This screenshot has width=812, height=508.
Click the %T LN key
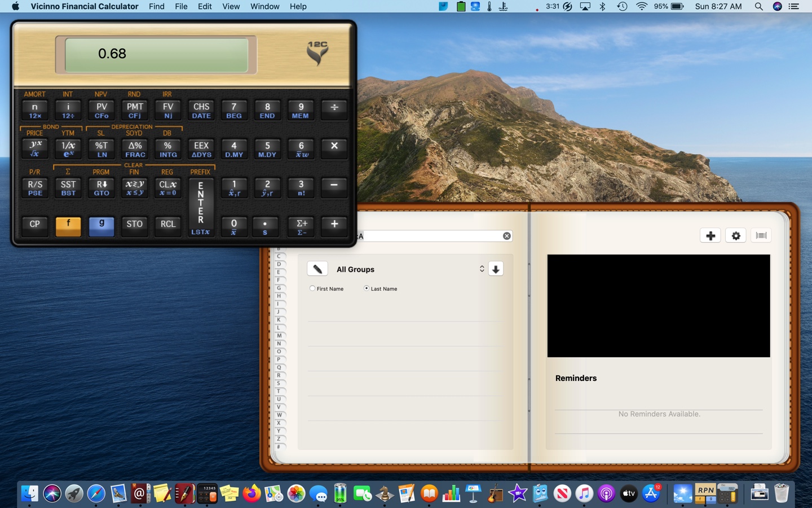coord(101,150)
